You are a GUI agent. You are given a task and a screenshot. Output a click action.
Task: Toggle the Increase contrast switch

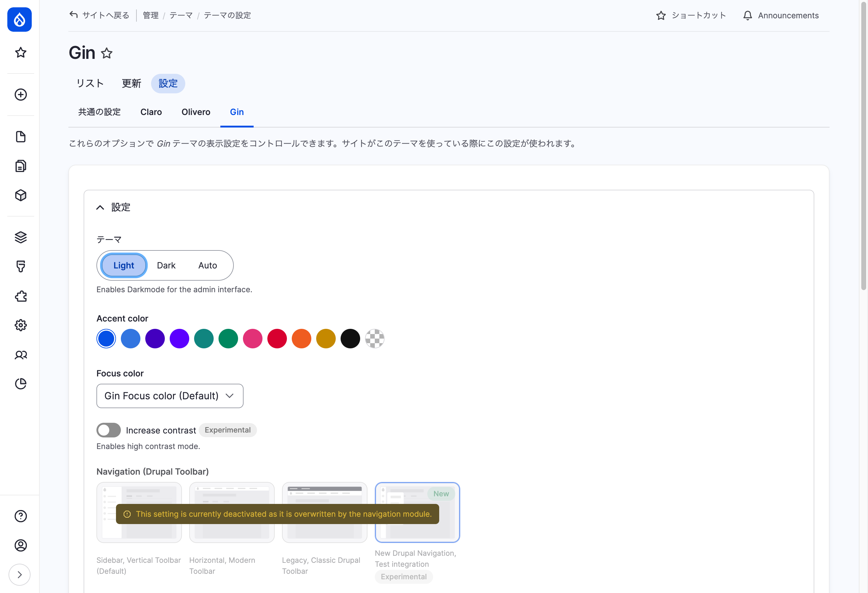tap(109, 430)
